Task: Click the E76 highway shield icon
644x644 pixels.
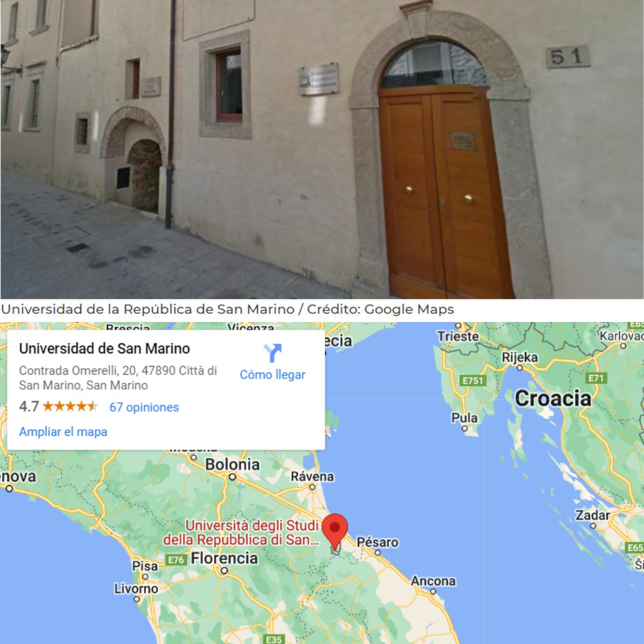Action: pos(175,560)
